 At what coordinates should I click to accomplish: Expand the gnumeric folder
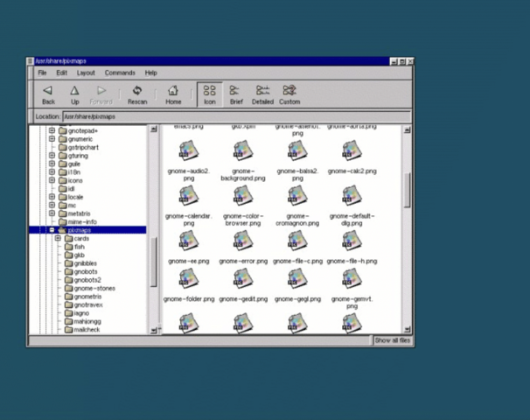[x=52, y=138]
